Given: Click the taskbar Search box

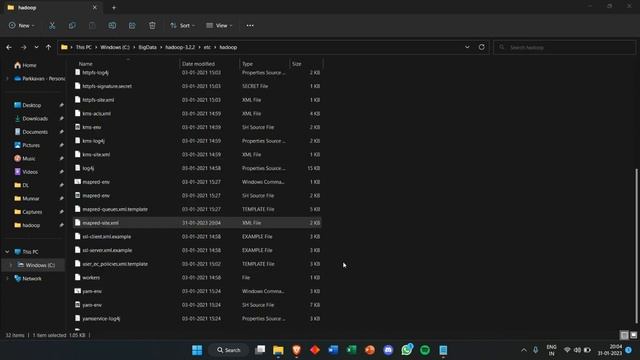Looking at the screenshot, I should click(x=229, y=350).
